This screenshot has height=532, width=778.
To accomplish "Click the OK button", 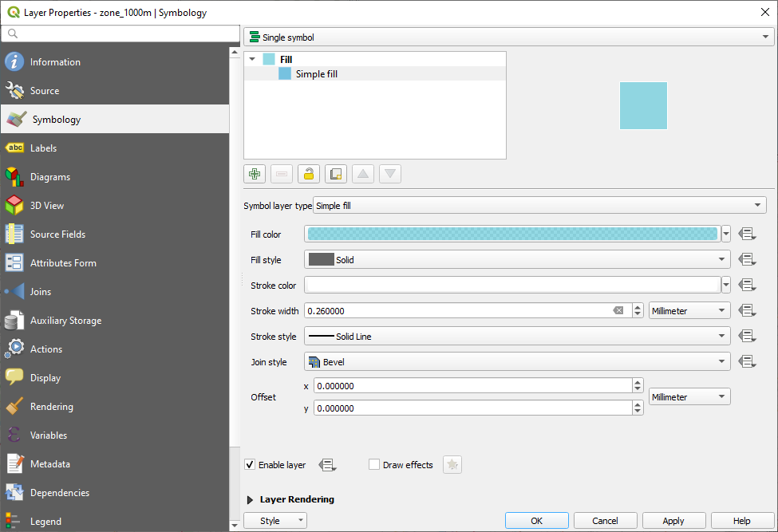I will (x=536, y=521).
